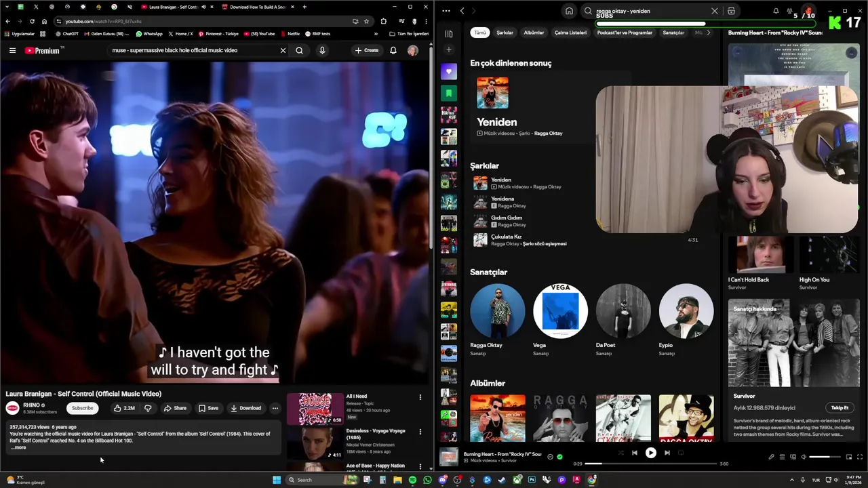The image size is (868, 488).
Task: Skip to the next track in Spotify
Action: [667, 453]
